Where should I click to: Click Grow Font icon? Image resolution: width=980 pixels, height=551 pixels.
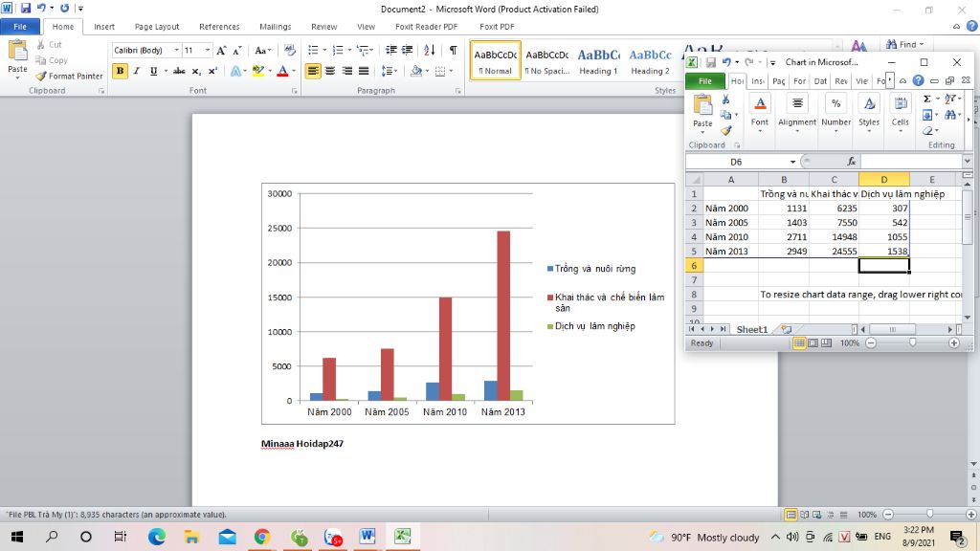[221, 51]
